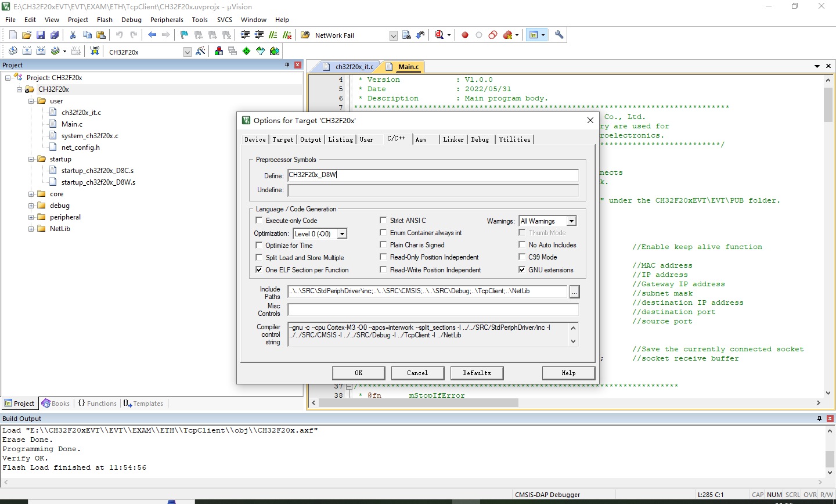Enable Optimize for Time checkbox
836x504 pixels.
[x=259, y=246]
